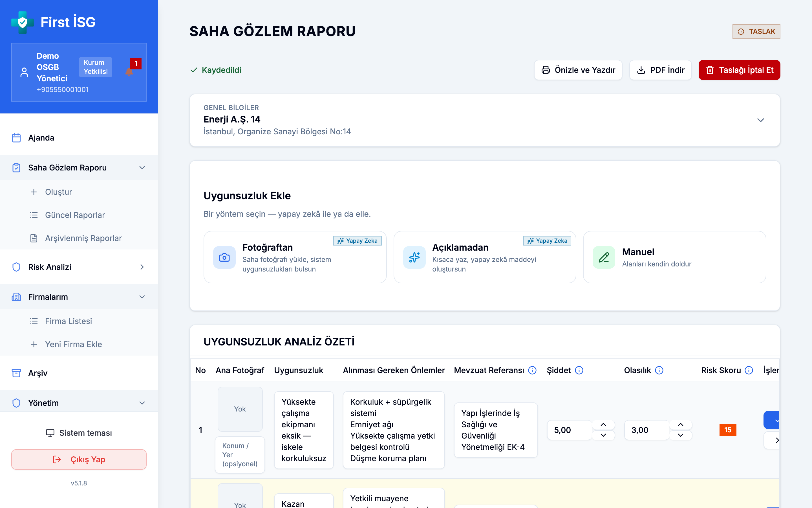Click the document icon beside Arşivlenmiş Raporlar
Image resolution: width=812 pixels, height=508 pixels.
pos(34,238)
